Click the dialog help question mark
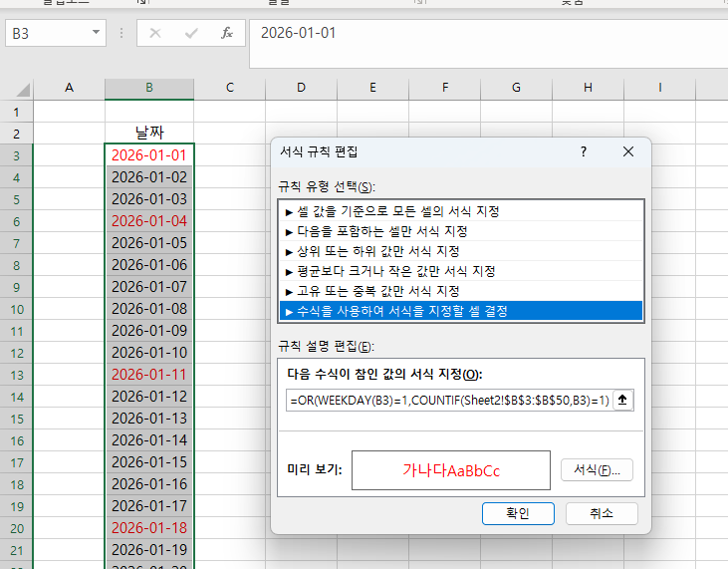This screenshot has width=728, height=569. point(584,151)
